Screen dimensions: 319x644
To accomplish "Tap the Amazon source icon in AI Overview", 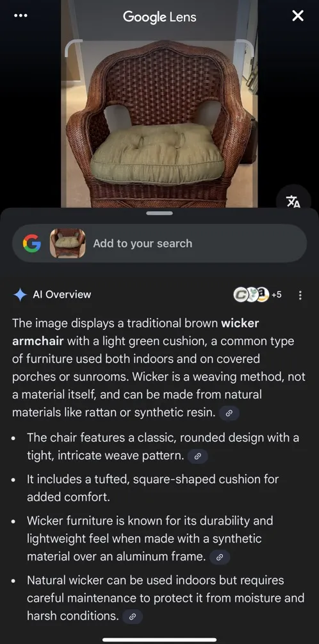I will point(263,294).
